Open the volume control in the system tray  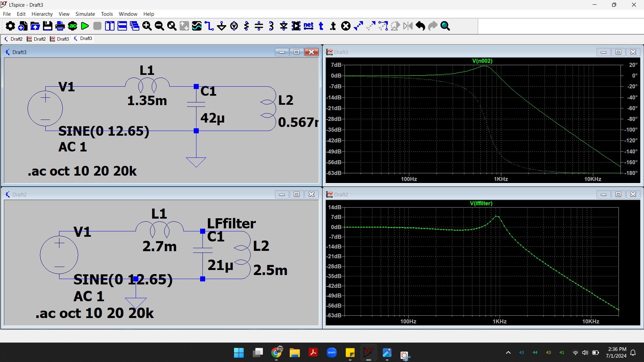[x=585, y=353]
